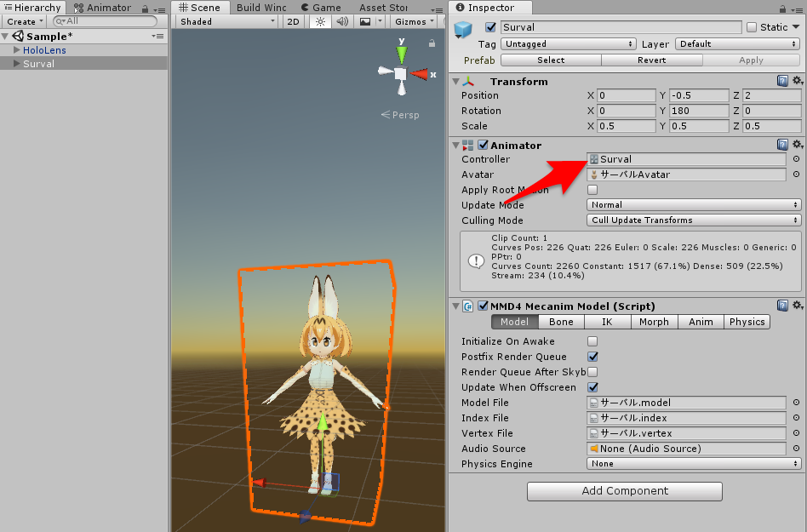The image size is (807, 532).
Task: Click object name field Surval
Action: 621,27
